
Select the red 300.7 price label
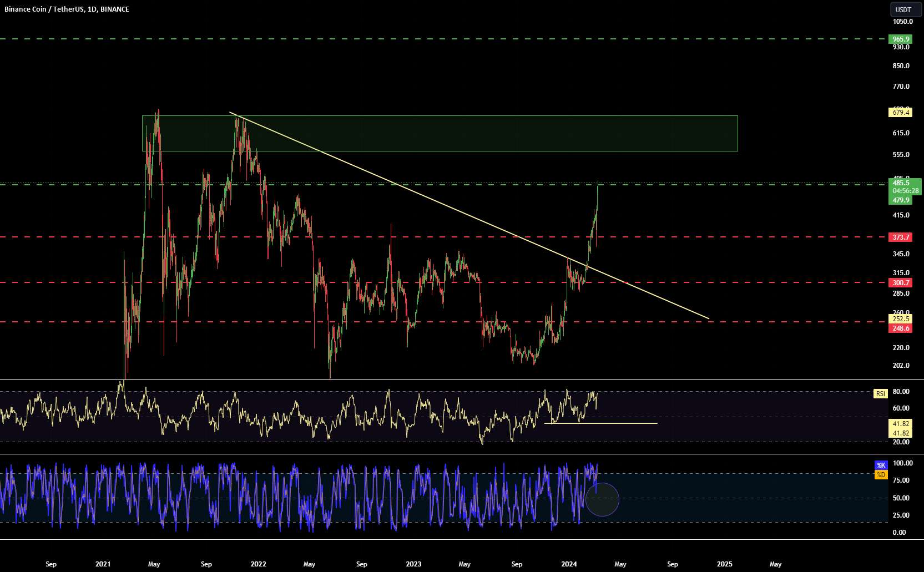coord(900,283)
